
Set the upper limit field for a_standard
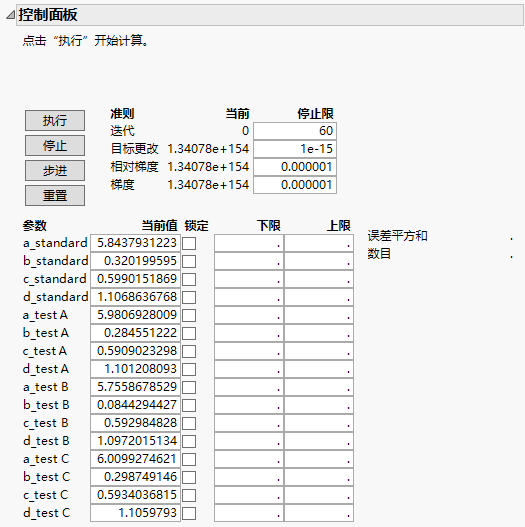pos(319,243)
